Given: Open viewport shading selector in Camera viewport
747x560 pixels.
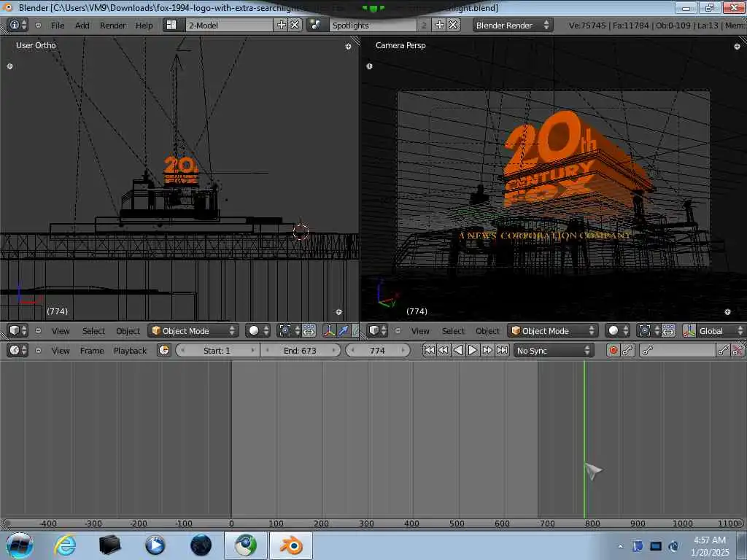Looking at the screenshot, I should (619, 330).
